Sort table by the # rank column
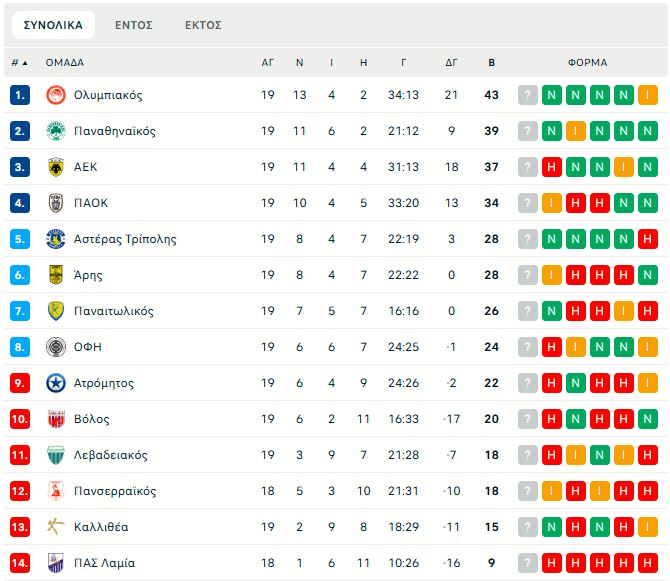This screenshot has height=581, width=670. click(19, 62)
